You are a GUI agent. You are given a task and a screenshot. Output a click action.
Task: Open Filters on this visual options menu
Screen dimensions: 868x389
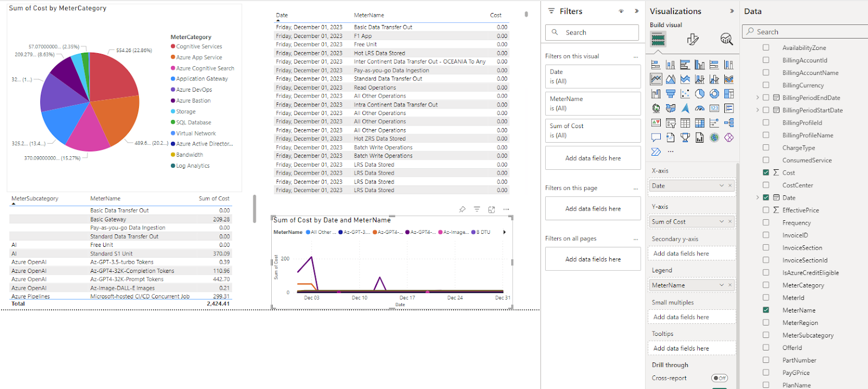point(636,56)
